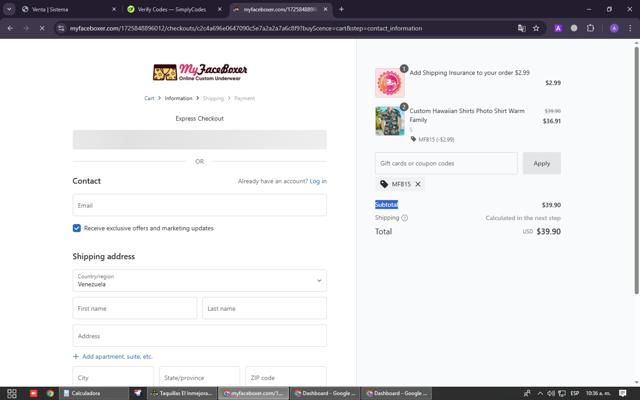640x400 pixels.
Task: Open the tab search dropdown arrow
Action: 9,9
